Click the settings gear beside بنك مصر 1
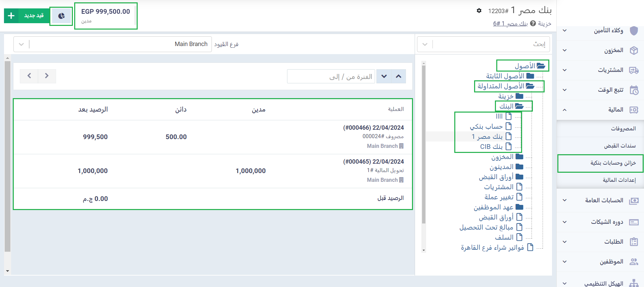The height and width of the screenshot is (287, 644). (x=479, y=11)
